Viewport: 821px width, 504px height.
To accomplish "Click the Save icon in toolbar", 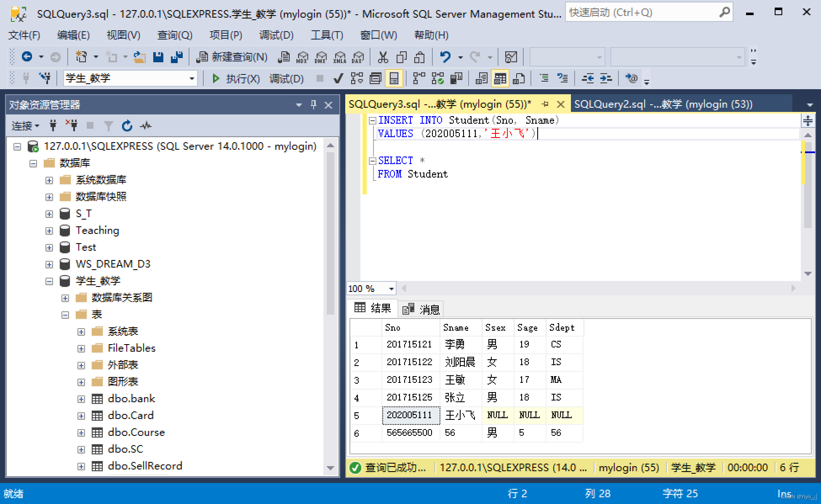I will (158, 57).
